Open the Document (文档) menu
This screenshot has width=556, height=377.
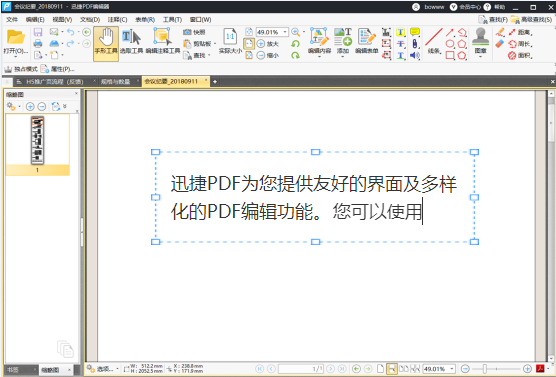click(90, 20)
